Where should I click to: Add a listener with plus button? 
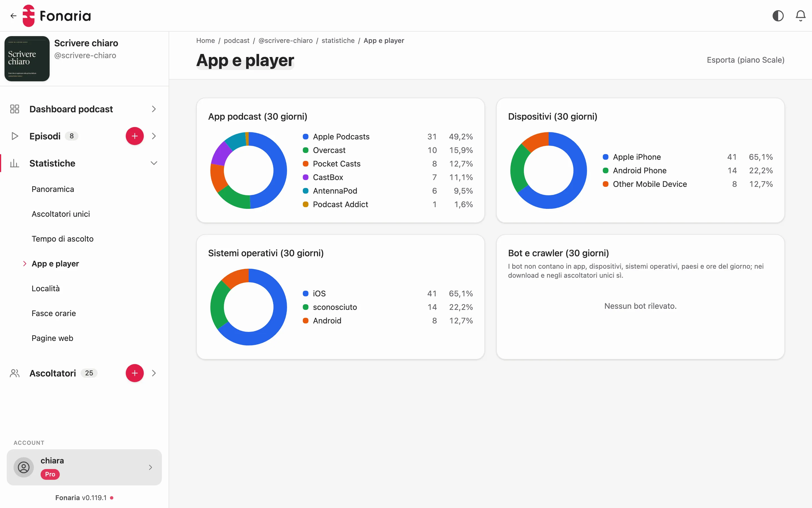134,373
